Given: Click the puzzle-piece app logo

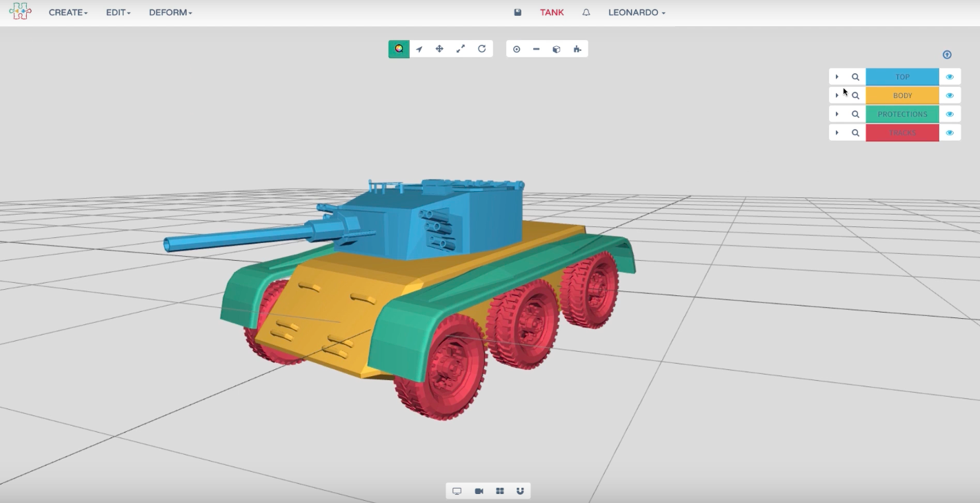Looking at the screenshot, I should coord(20,12).
